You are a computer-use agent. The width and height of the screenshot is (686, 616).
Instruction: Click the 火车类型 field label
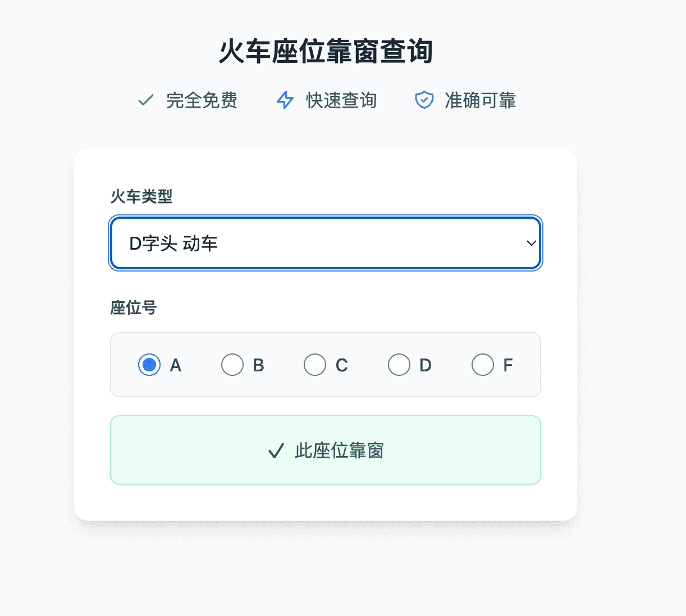click(x=141, y=197)
